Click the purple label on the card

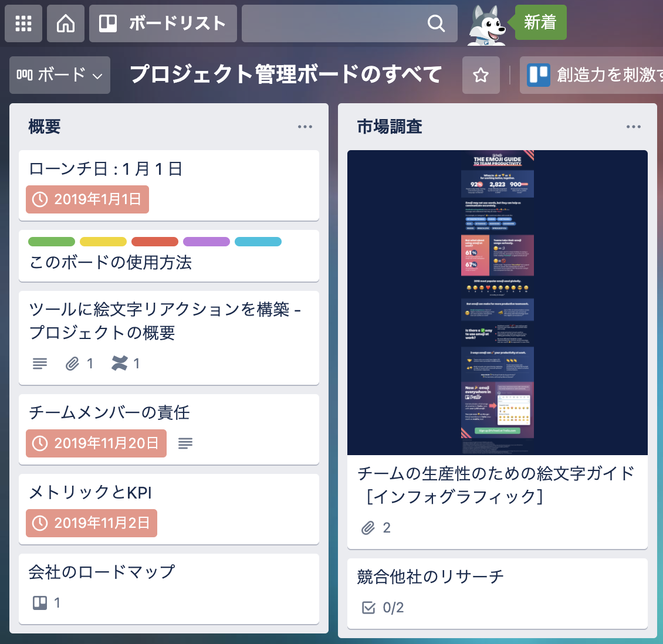pyautogui.click(x=207, y=242)
